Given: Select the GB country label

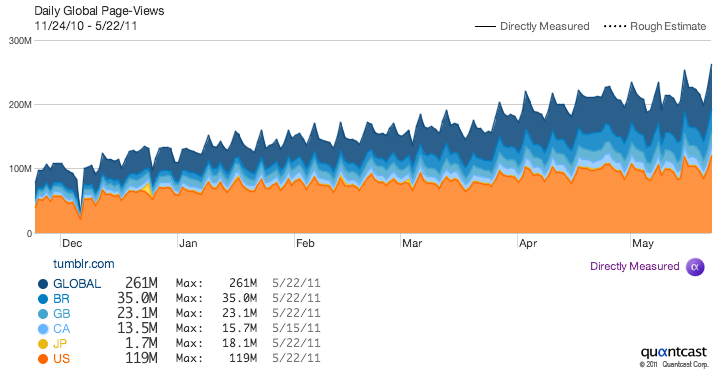Looking at the screenshot, I should coord(61,314).
